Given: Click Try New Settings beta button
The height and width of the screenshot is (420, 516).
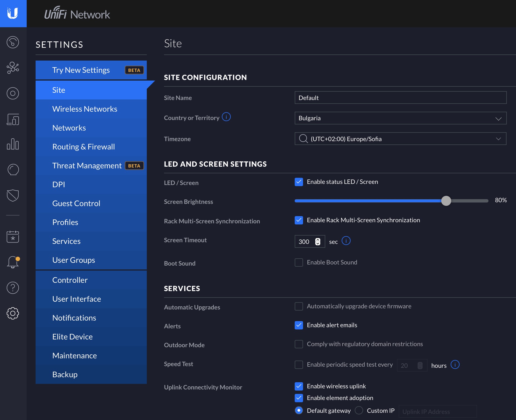Looking at the screenshot, I should pos(91,70).
